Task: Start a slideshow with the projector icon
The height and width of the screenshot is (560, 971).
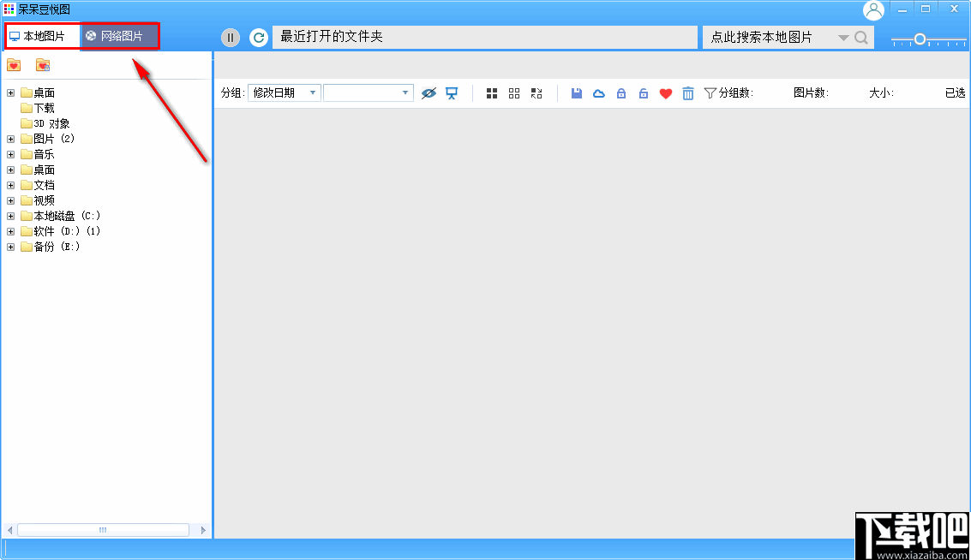Action: coord(452,92)
